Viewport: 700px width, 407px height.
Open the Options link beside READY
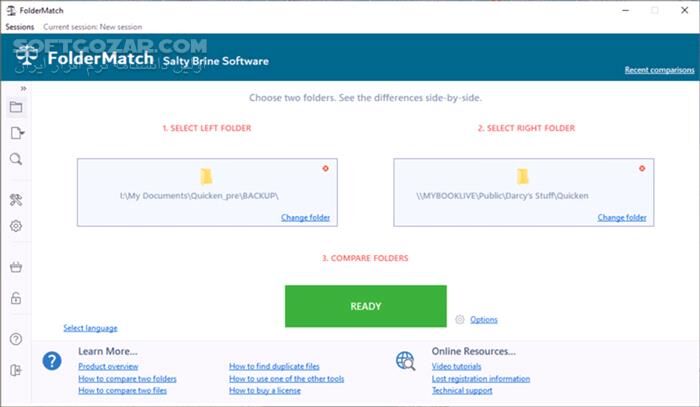[x=483, y=320]
